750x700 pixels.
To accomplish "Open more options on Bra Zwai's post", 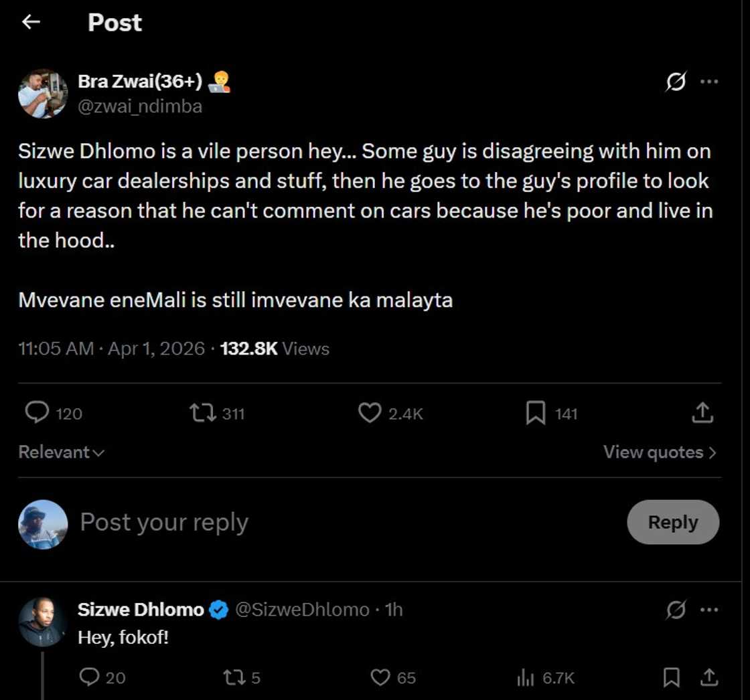I will coord(708,82).
